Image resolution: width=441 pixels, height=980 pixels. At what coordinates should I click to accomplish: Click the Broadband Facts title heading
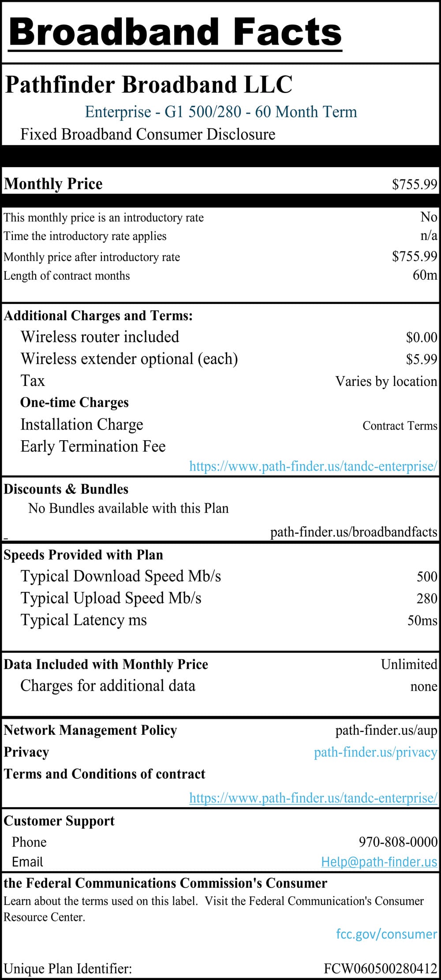click(x=175, y=32)
